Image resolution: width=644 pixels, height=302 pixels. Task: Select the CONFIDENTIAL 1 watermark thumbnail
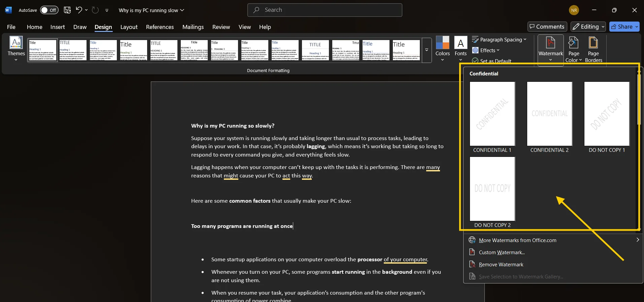[492, 114]
